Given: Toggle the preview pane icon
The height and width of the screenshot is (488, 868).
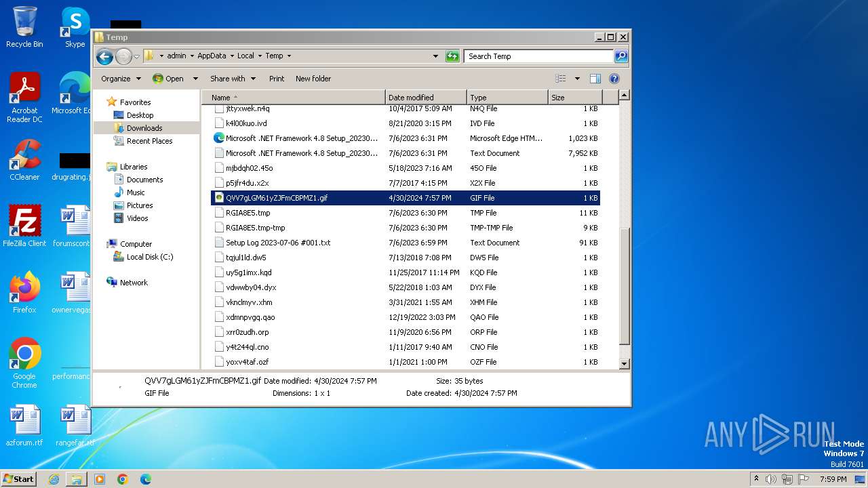Looking at the screenshot, I should coord(595,79).
